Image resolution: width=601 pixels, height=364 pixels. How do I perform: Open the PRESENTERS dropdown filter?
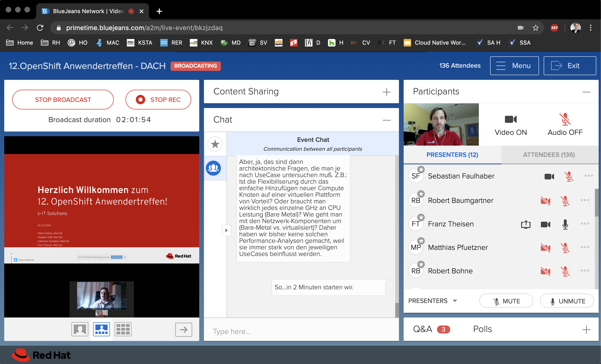click(433, 301)
